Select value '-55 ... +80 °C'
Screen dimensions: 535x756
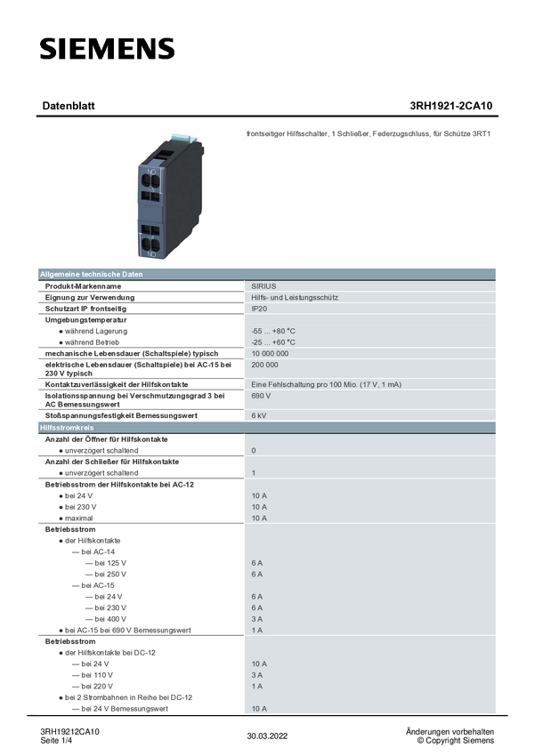273,331
